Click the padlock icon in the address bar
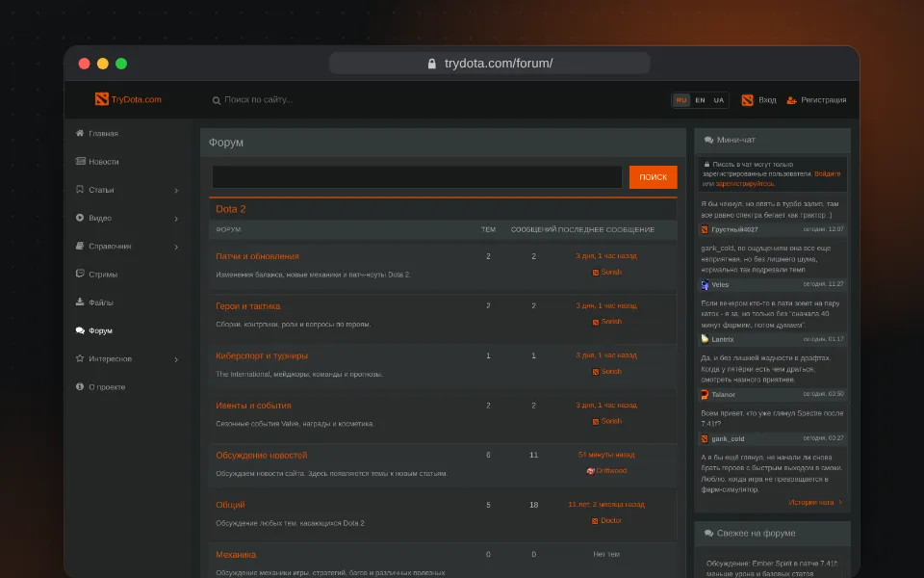Screen dimensions: 924x578 point(432,64)
